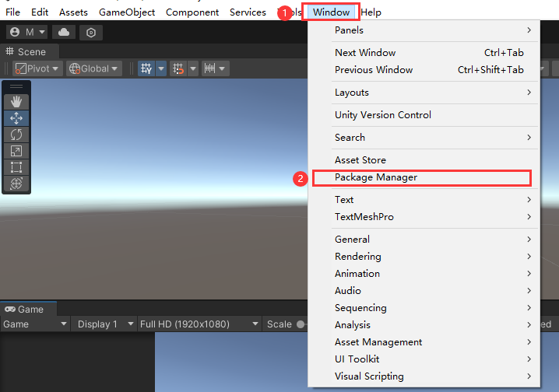Click the snap increment ruler icon
Viewport: 559px width, 392px height.
coord(210,68)
